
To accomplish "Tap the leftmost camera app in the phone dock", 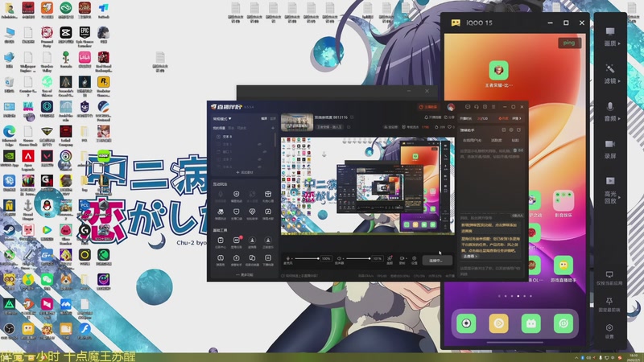I will pos(466,323).
